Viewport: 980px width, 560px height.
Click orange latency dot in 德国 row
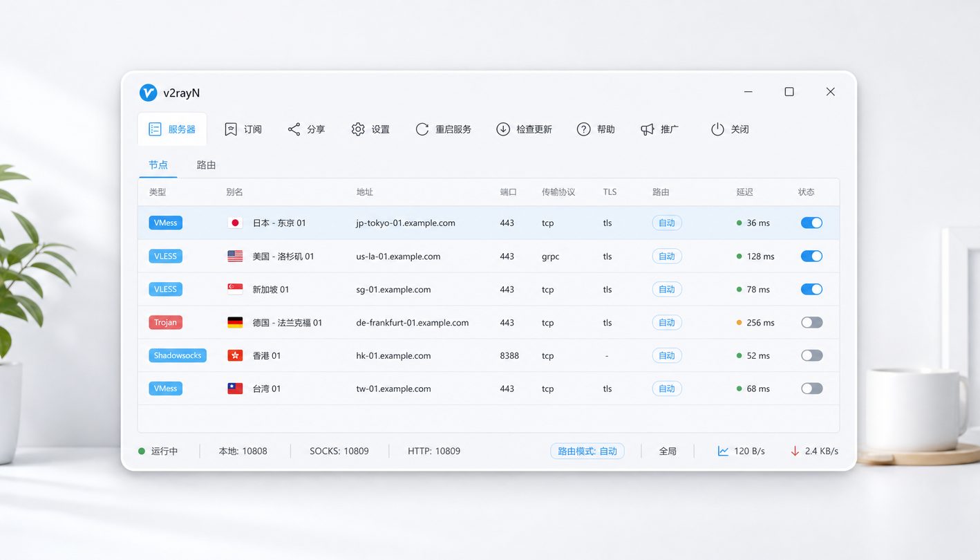(739, 322)
